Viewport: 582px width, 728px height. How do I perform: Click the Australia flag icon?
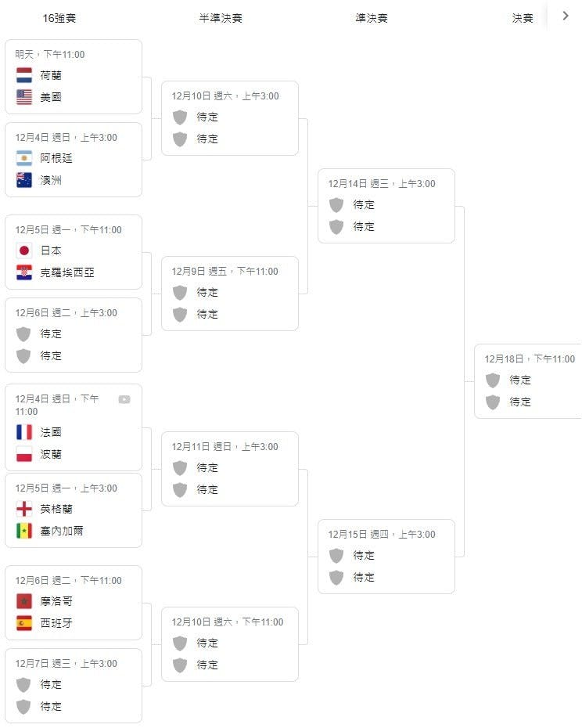[24, 180]
